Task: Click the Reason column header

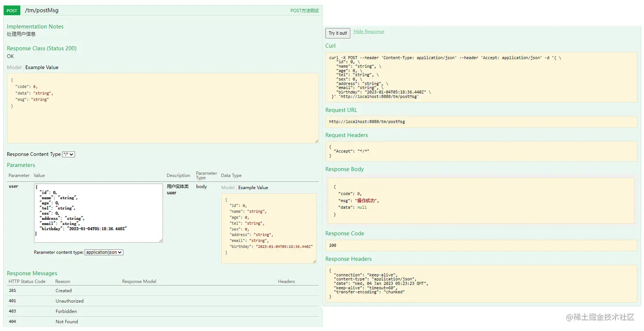Action: pyautogui.click(x=63, y=282)
